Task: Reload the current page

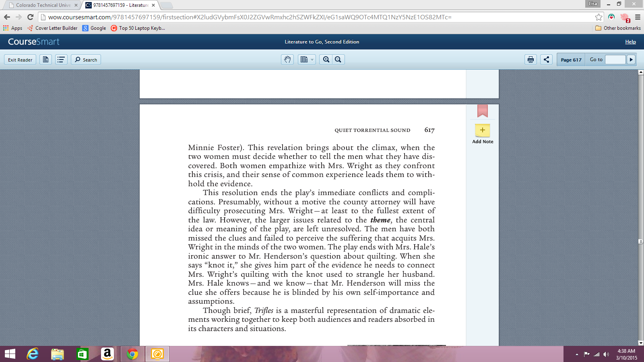Action: tap(30, 17)
